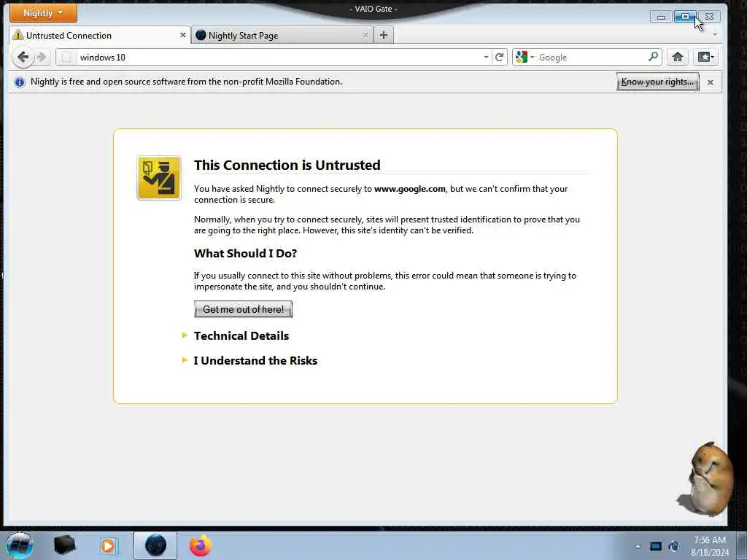Open the clock showing 7:56 AM

coord(710,546)
